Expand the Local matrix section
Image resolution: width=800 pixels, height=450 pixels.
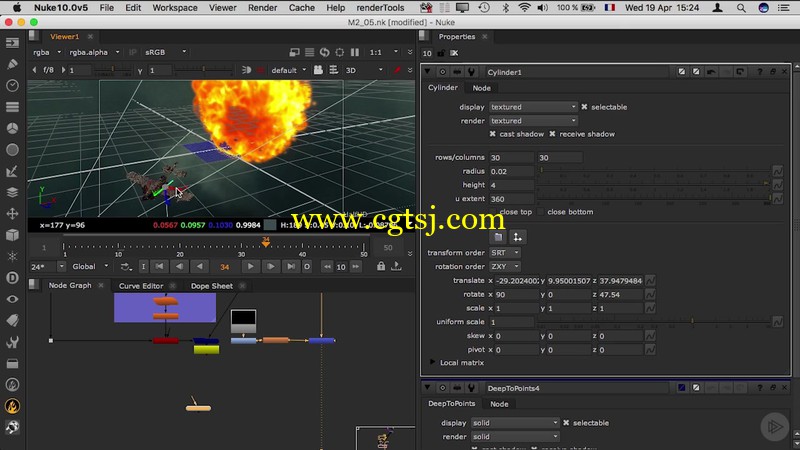click(x=433, y=362)
